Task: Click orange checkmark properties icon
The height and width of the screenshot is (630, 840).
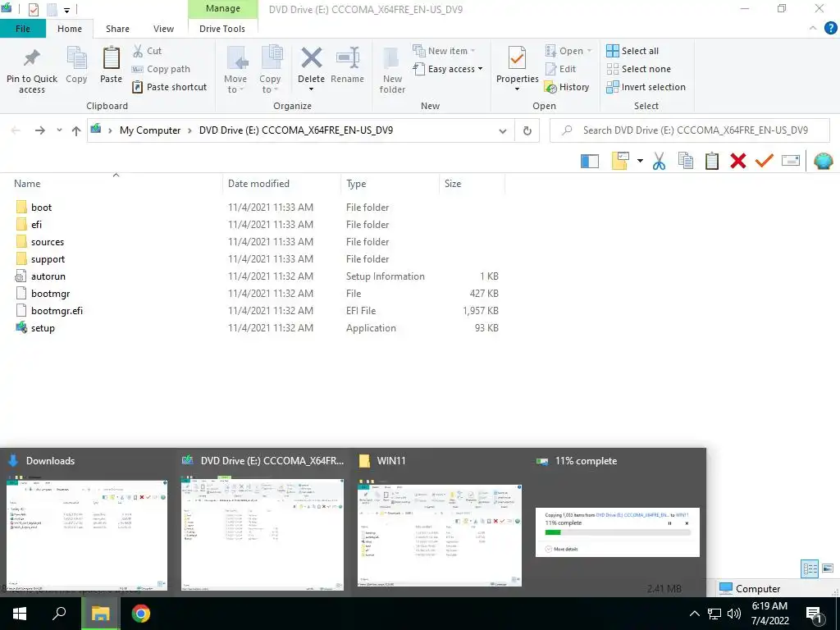Action: click(765, 160)
